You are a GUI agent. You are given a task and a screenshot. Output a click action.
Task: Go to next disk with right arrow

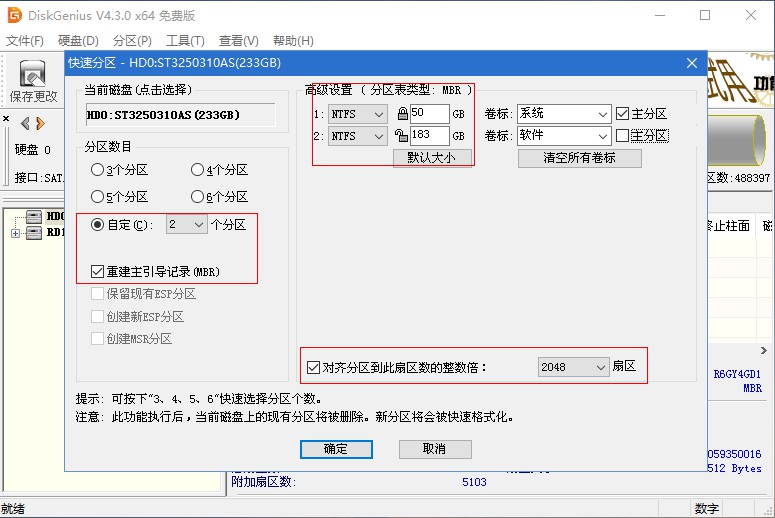coord(41,123)
